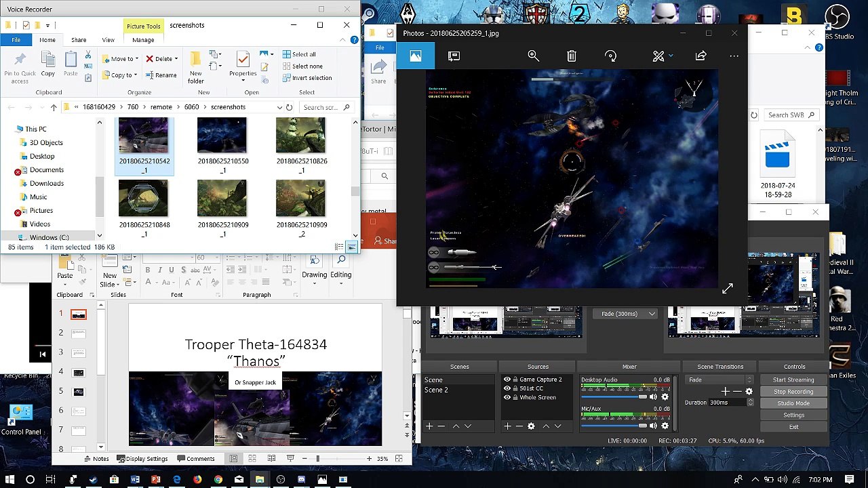Image resolution: width=868 pixels, height=488 pixels.
Task: Add photo to a creation in Photos
Action: pyautogui.click(x=454, y=56)
